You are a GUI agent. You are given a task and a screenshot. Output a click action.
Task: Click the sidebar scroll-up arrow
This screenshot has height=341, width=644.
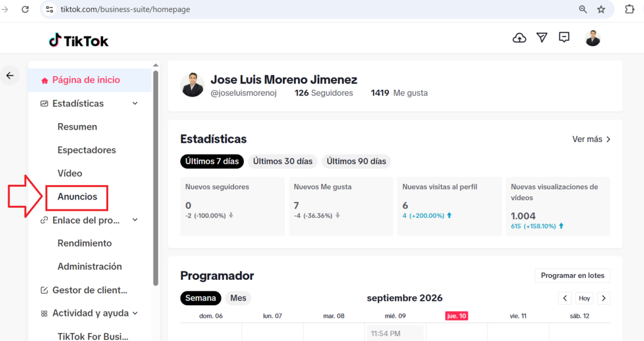coord(156,65)
